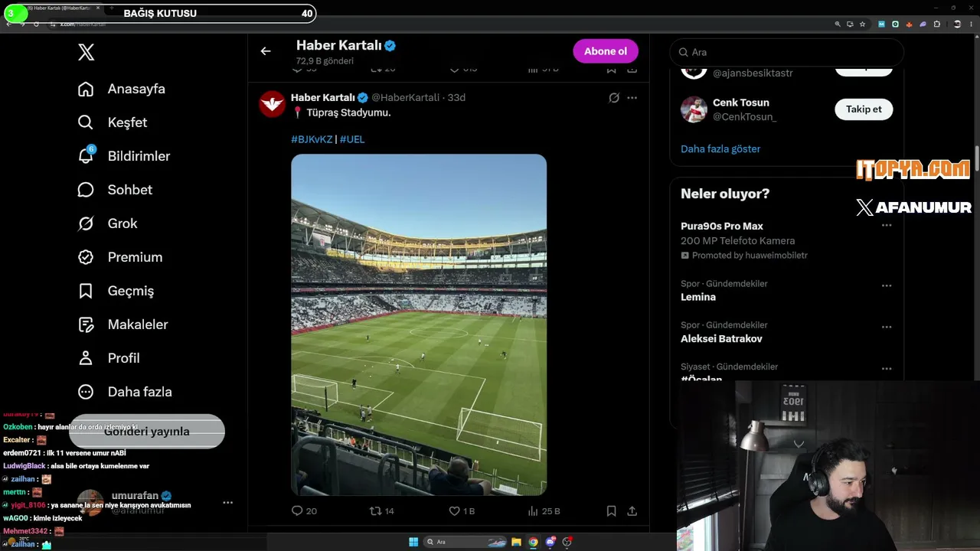Open Anasayfa home page
The height and width of the screenshot is (551, 980).
(x=122, y=89)
